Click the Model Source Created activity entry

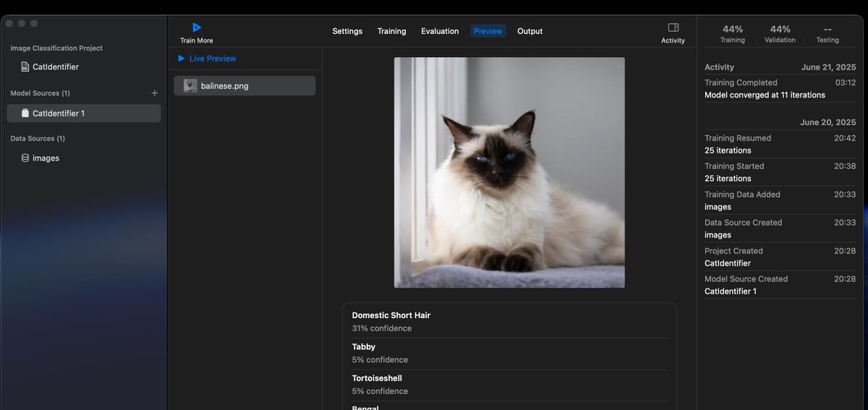pos(780,285)
